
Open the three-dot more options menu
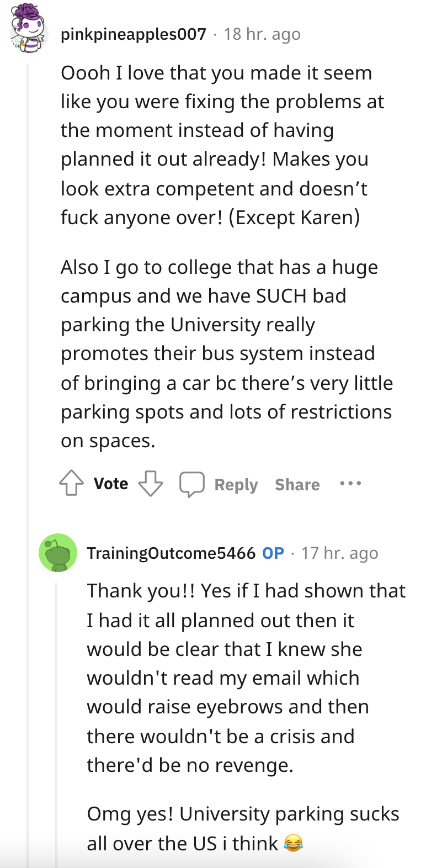(x=350, y=484)
